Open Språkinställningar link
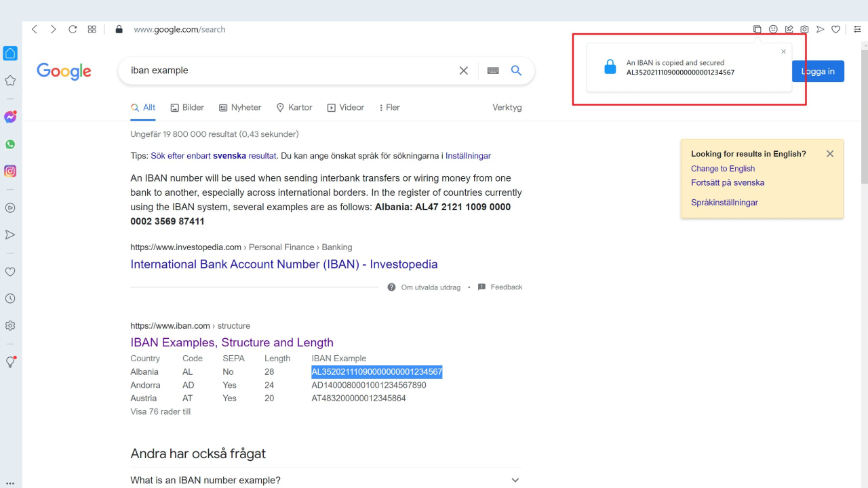This screenshot has height=488, width=868. point(724,203)
